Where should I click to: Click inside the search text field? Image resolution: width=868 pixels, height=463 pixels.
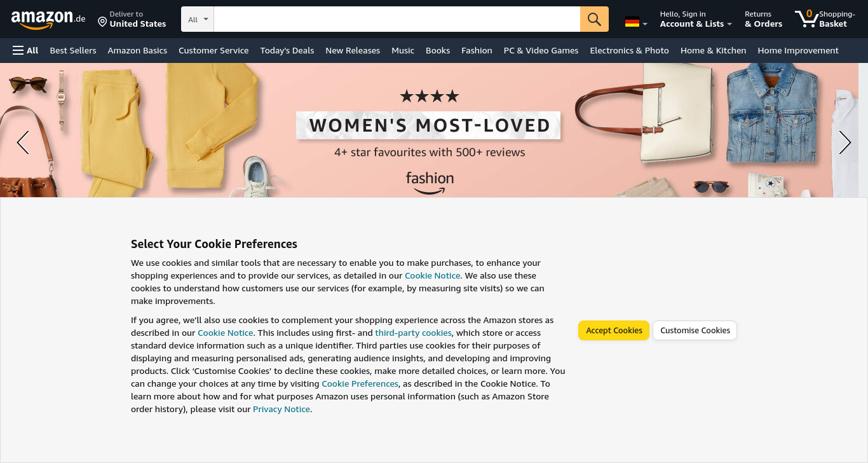click(x=397, y=19)
